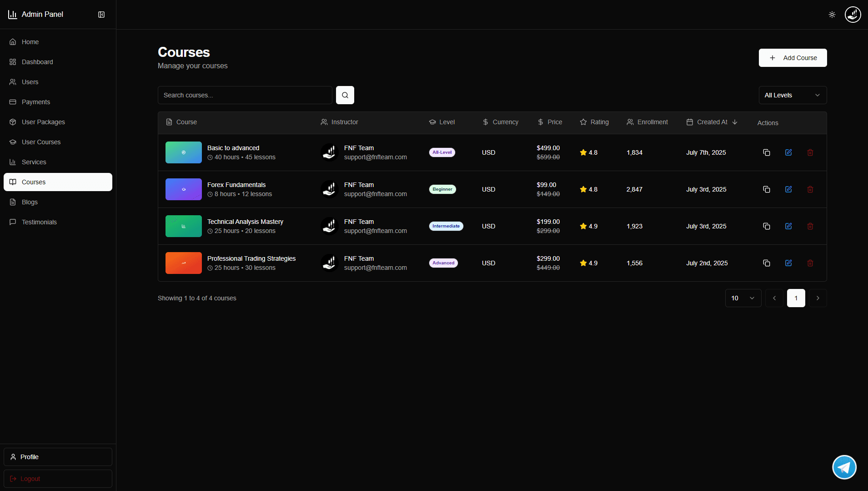Image resolution: width=868 pixels, height=491 pixels.
Task: Click the Intermediate level badge
Action: [446, 226]
